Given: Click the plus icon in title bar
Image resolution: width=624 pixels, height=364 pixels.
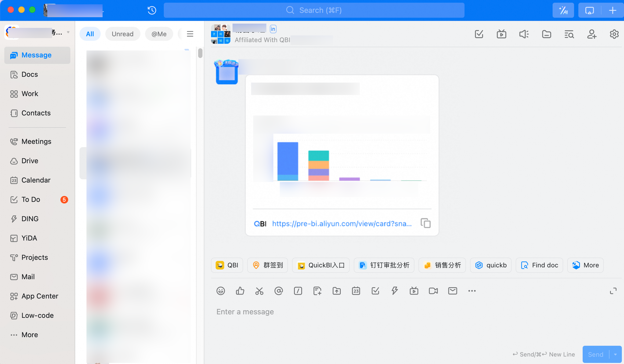Looking at the screenshot, I should [x=612, y=10].
